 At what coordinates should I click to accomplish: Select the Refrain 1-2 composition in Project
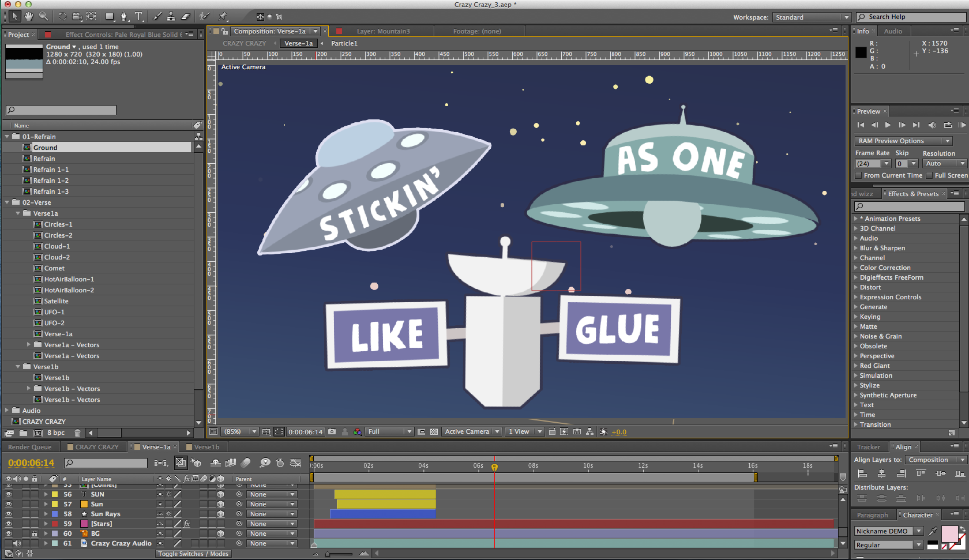pos(51,181)
